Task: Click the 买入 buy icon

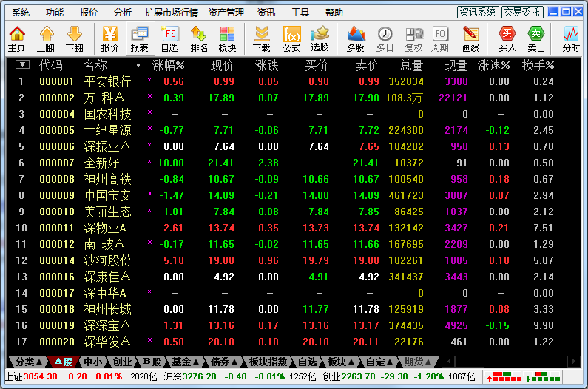Action: (x=507, y=38)
